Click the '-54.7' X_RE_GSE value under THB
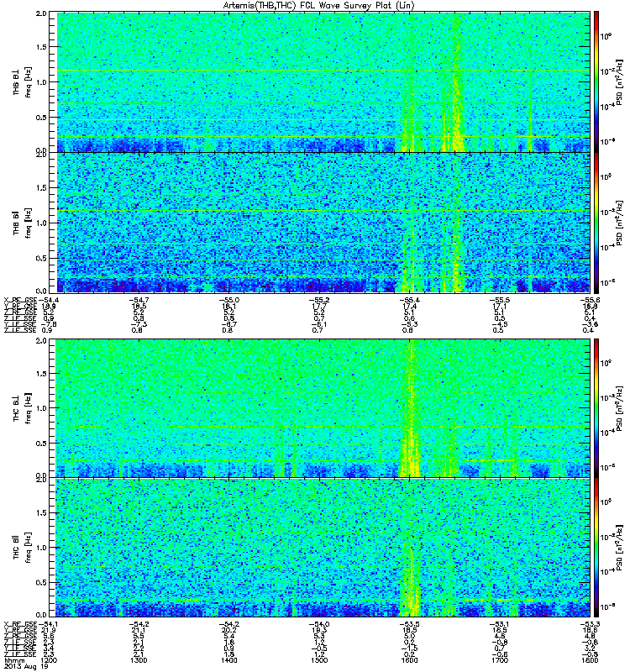Screen dimensions: 630x672 [139, 300]
